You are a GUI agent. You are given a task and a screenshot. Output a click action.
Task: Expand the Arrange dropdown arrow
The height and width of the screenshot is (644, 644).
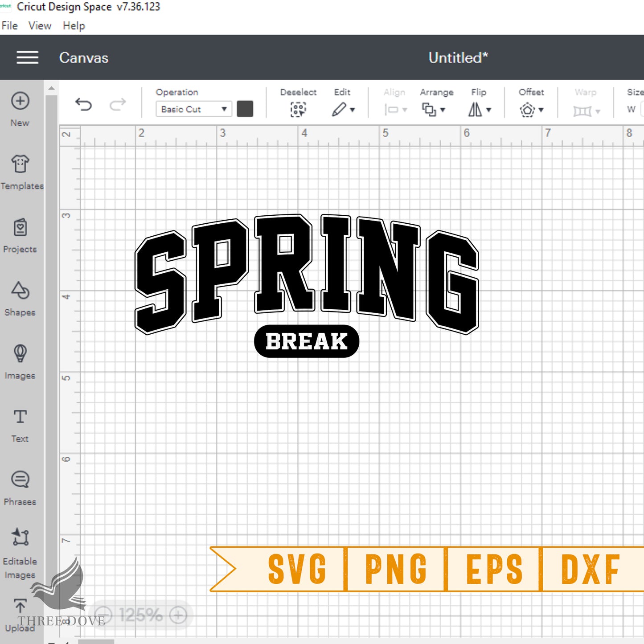pos(443,110)
